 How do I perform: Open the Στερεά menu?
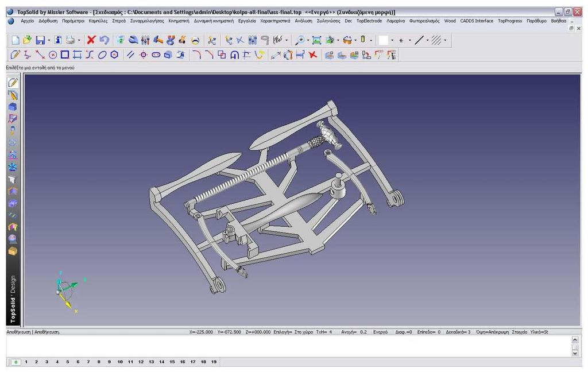click(119, 21)
